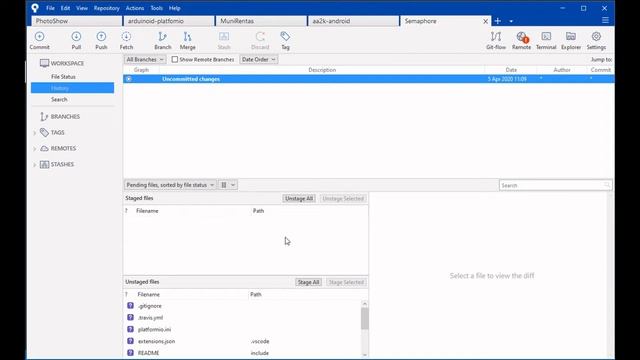Screen dimensions: 640x360
Task: Enable Show Remote Branches checkbox
Action: (175, 60)
